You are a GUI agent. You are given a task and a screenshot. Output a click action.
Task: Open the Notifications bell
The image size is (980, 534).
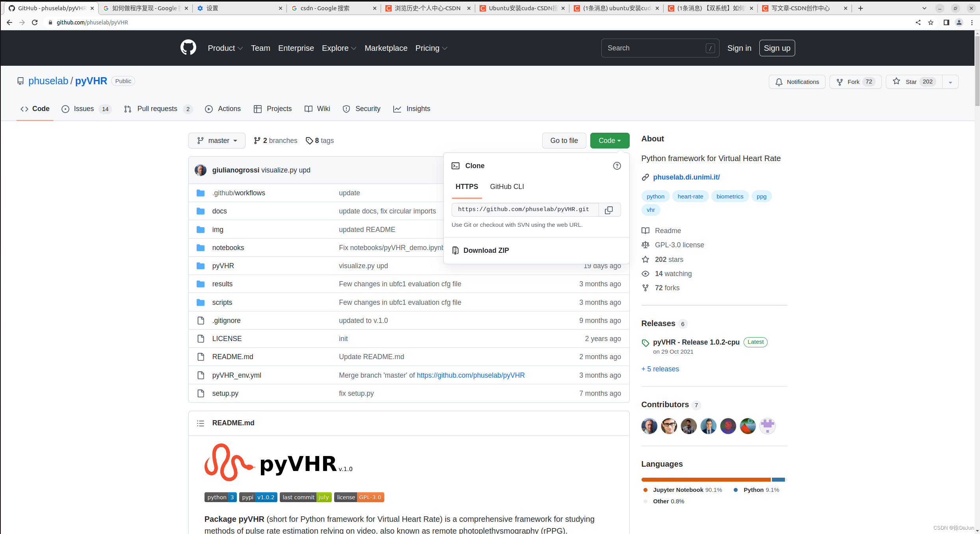point(797,82)
